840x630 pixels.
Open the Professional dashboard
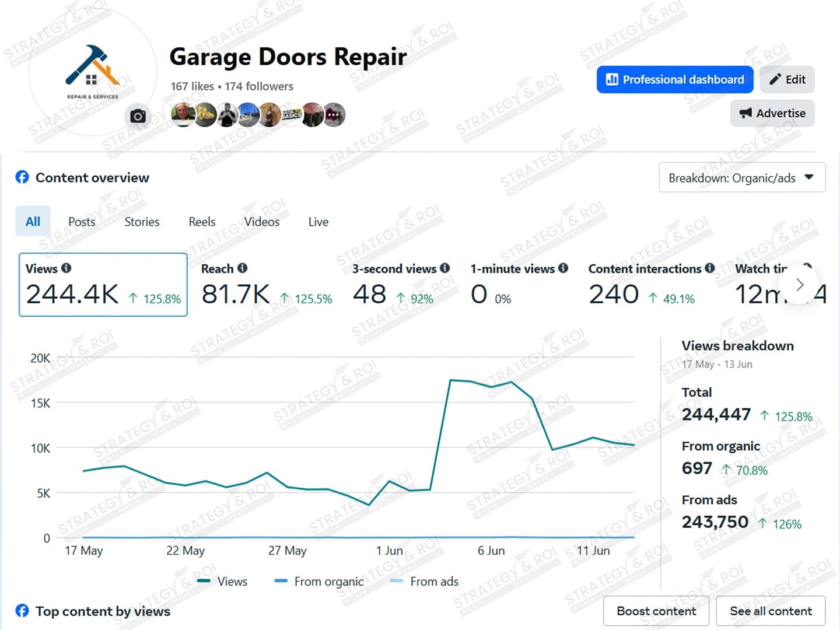(675, 79)
